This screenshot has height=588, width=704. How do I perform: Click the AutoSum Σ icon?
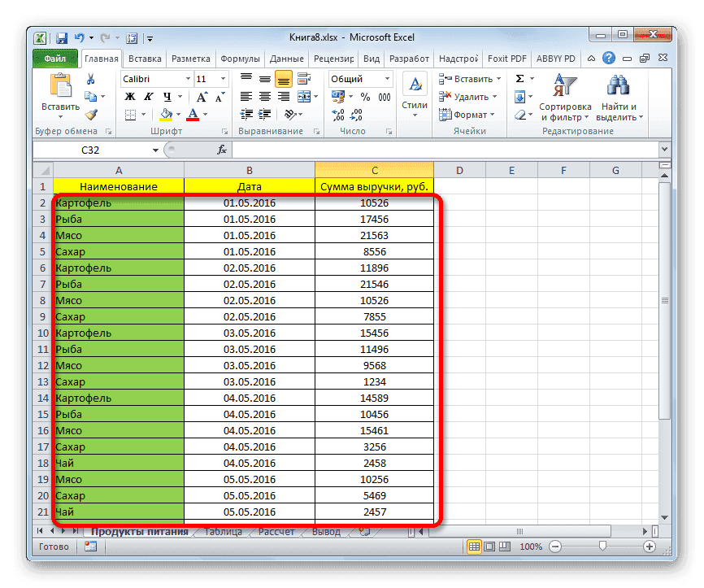point(520,79)
